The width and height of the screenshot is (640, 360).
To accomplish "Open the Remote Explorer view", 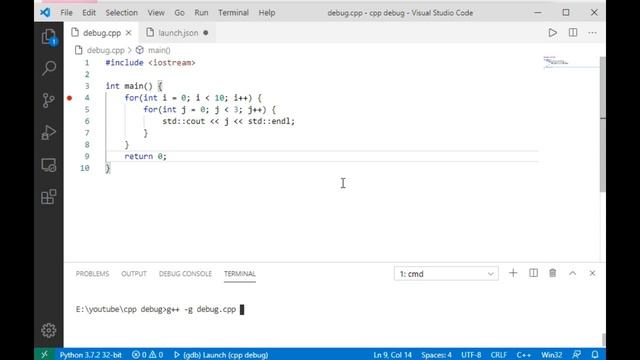I will coord(49,165).
